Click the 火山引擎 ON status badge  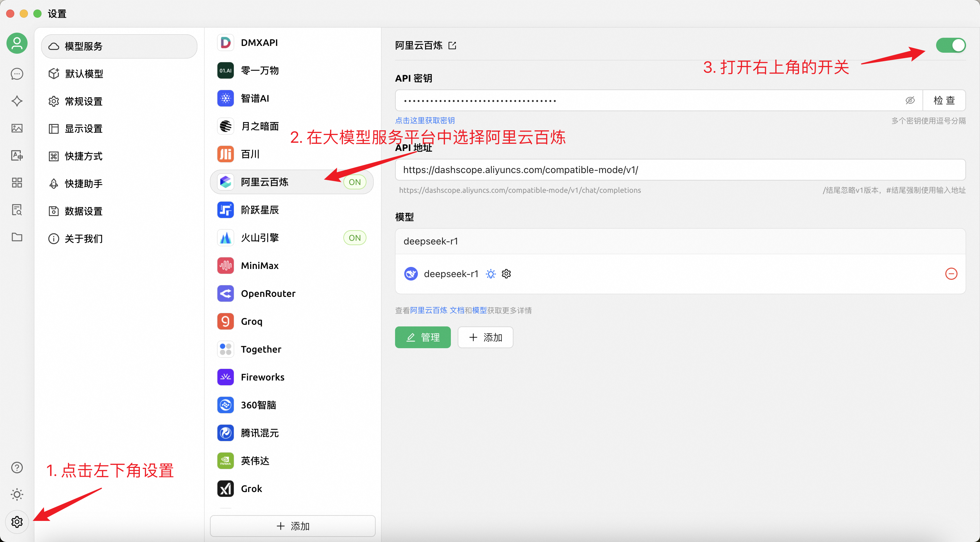tap(355, 238)
